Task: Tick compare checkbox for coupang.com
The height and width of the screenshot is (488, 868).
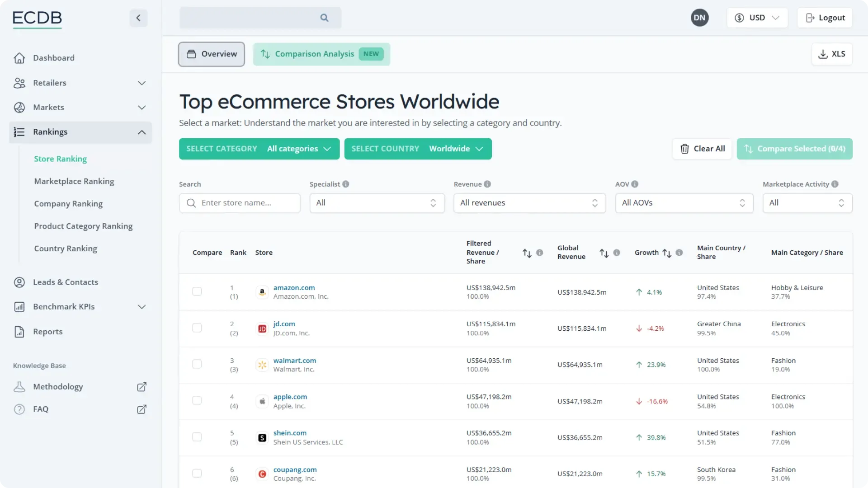Action: (197, 473)
